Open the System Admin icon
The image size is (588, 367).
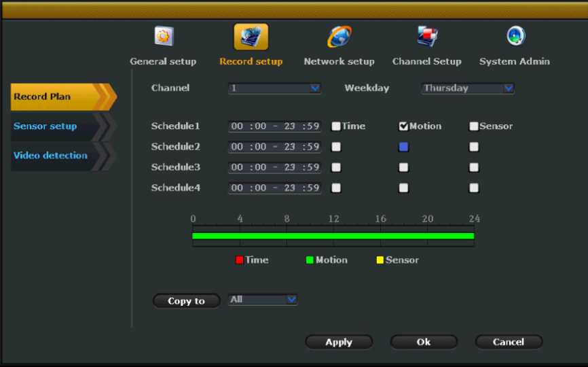[515, 36]
